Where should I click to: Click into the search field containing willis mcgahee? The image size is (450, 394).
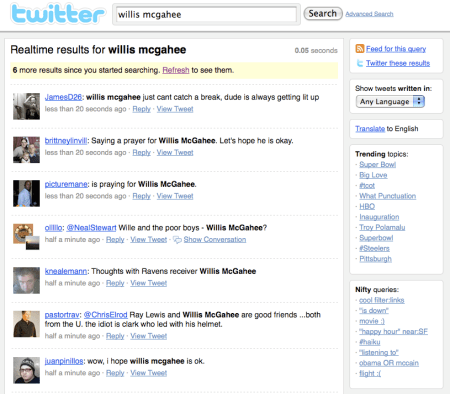pyautogui.click(x=206, y=15)
